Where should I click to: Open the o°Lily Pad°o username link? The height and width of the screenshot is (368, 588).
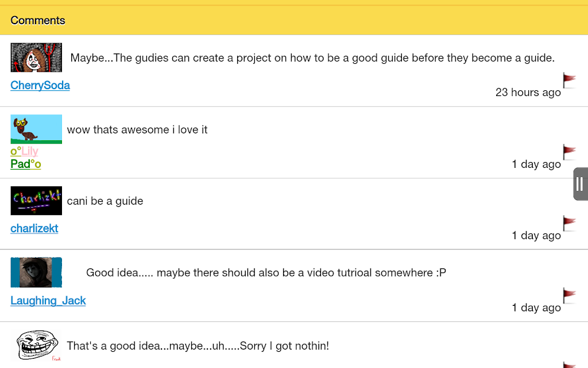(x=25, y=158)
